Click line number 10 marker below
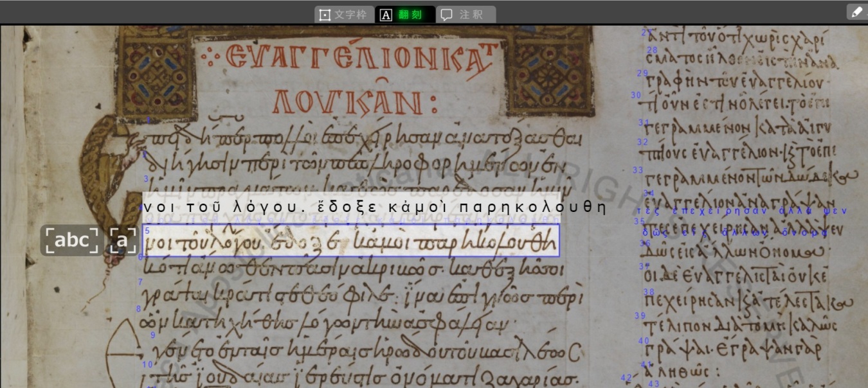This screenshot has width=868, height=388. coord(147,364)
